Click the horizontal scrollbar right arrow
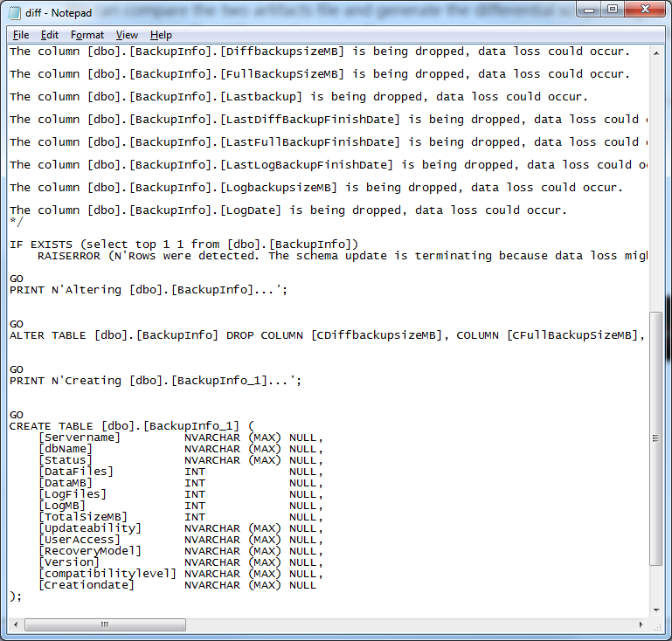 642,625
